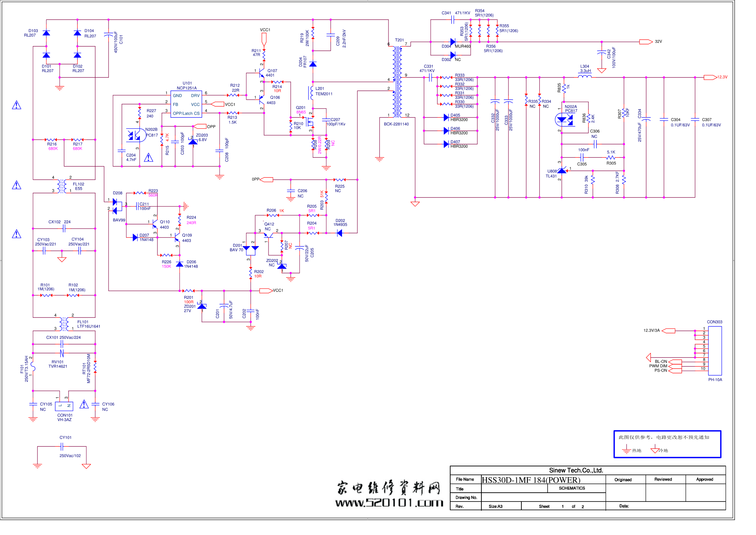This screenshot has width=756, height=535.
Task: Select the CON303 PH-10A connector block
Action: pyautogui.click(x=714, y=351)
